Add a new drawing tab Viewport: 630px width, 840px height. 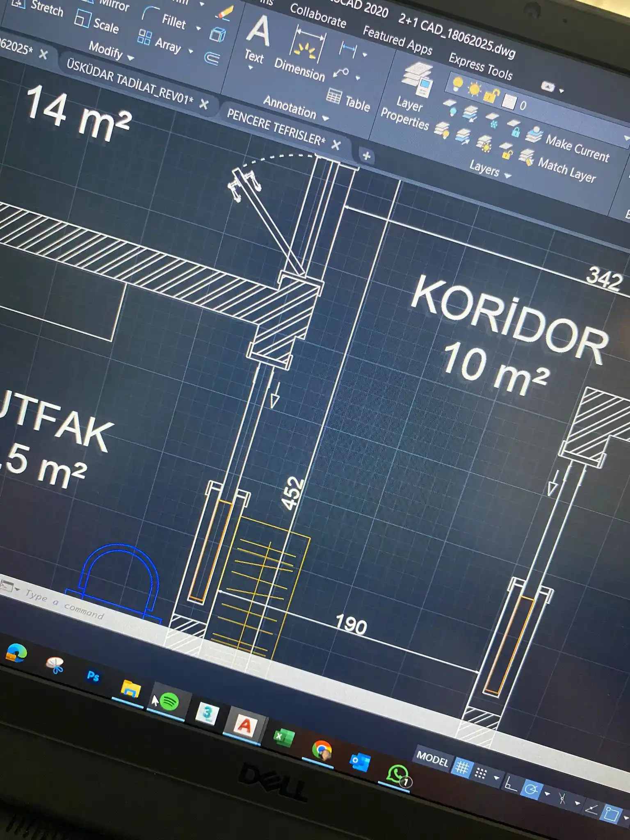click(x=366, y=156)
